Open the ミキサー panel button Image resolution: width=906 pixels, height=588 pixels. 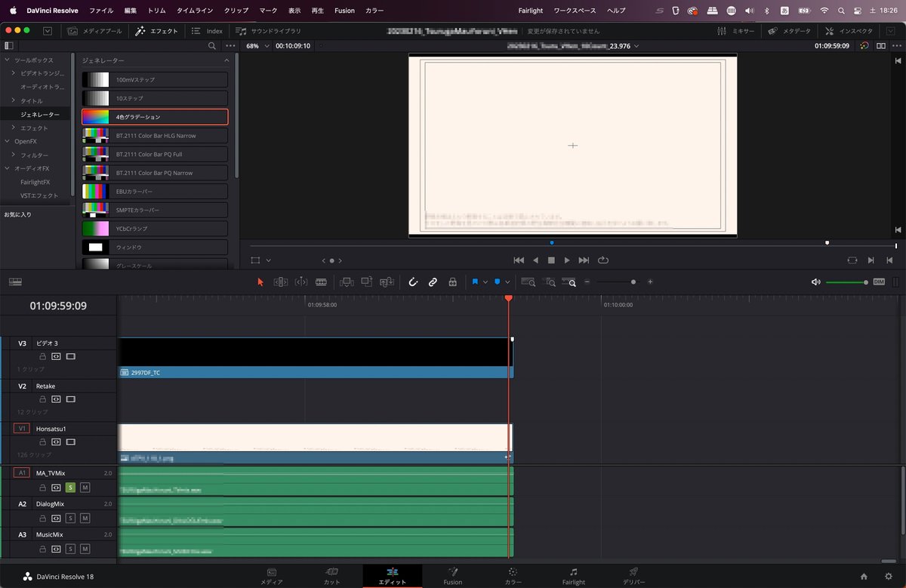pyautogui.click(x=735, y=31)
